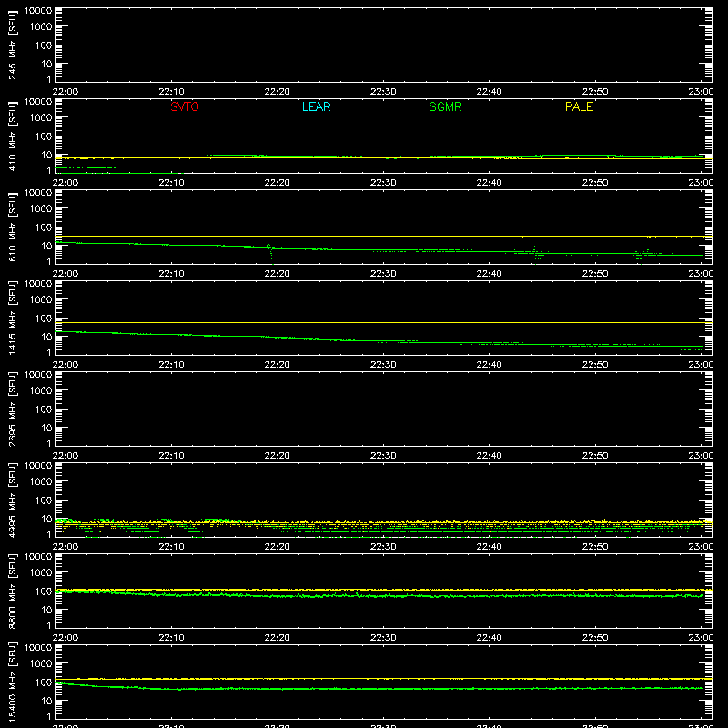Click 22:40 tick under the 410 MHz panel

[489, 183]
